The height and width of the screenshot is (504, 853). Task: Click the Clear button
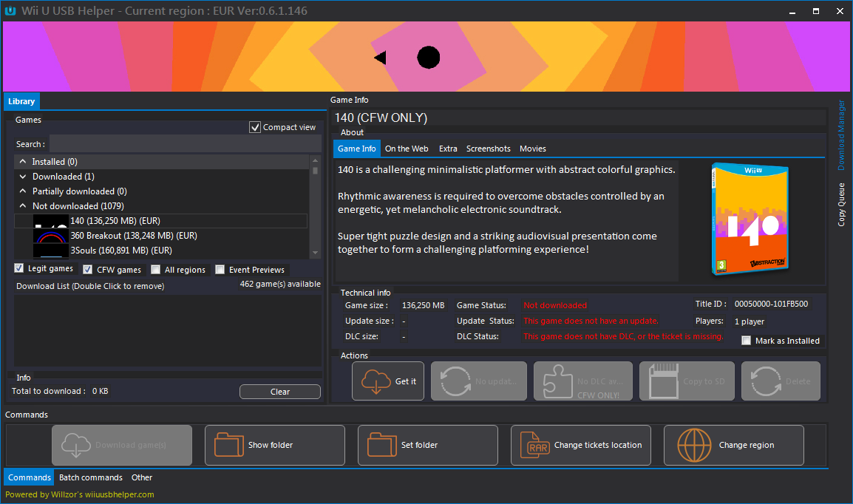(x=280, y=392)
